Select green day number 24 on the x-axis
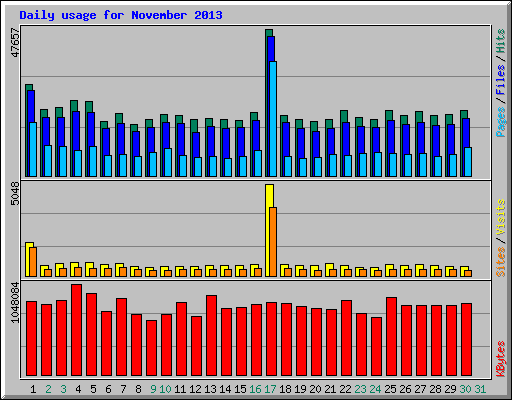Image resolution: width=512 pixels, height=400 pixels. (375, 389)
